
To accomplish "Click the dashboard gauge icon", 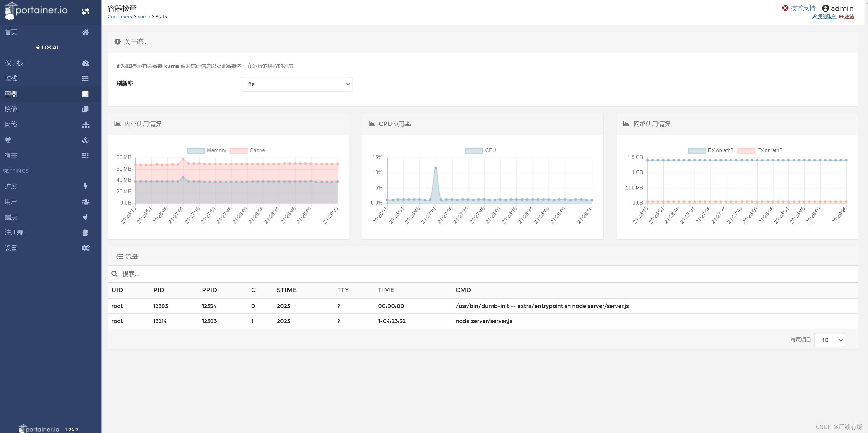I will [86, 63].
